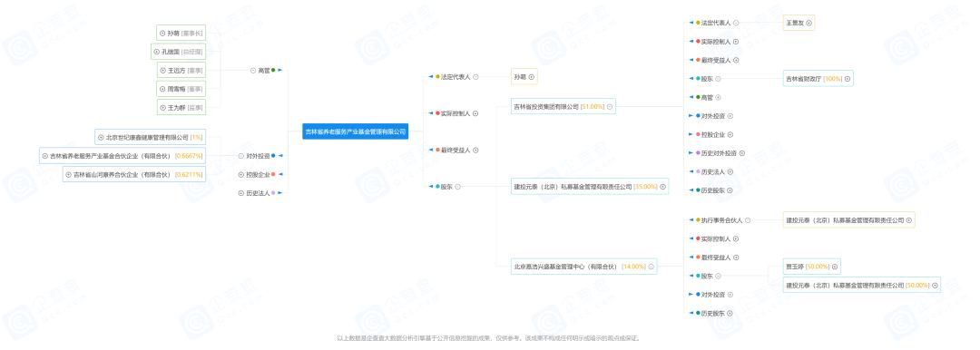Expand 历史股东 under 吉林省投资集团
The height and width of the screenshot is (350, 980).
pos(730,190)
